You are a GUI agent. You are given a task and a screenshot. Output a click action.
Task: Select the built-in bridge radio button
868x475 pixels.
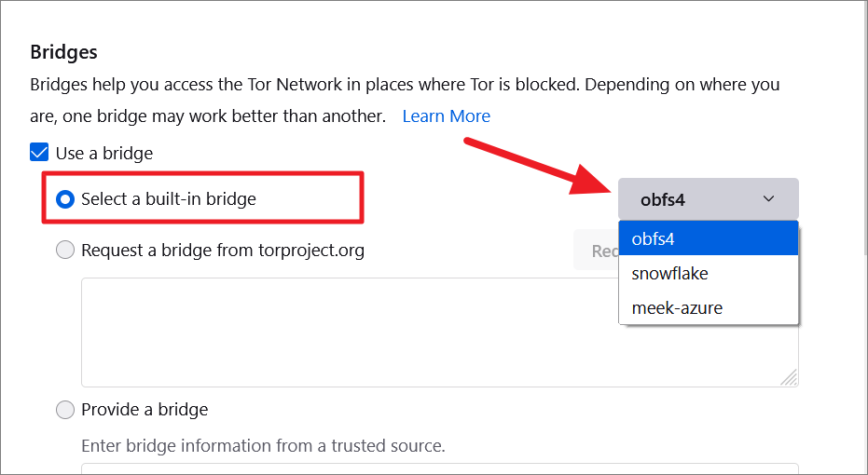65,199
